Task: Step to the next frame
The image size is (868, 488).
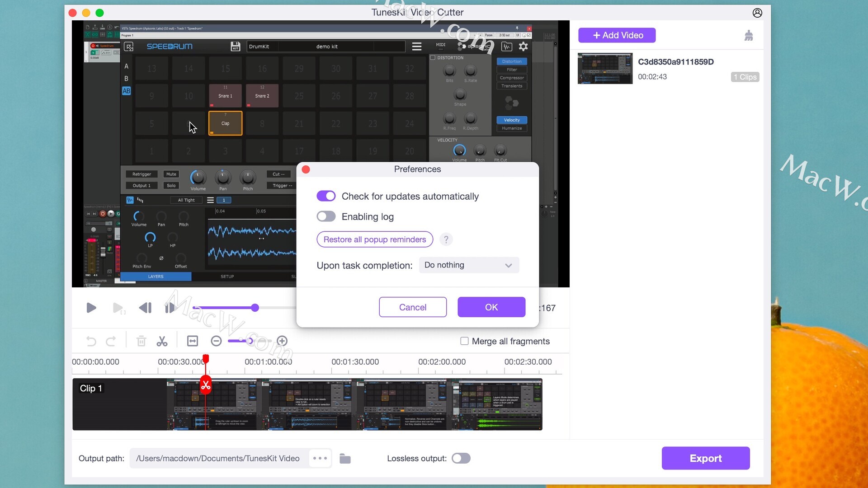Action: point(170,308)
